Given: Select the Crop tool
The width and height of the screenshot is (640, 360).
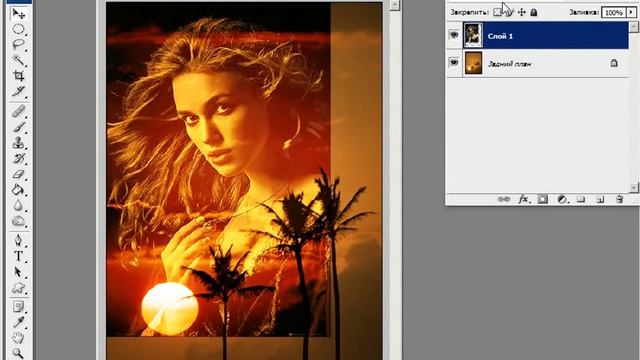Looking at the screenshot, I should 18,76.
